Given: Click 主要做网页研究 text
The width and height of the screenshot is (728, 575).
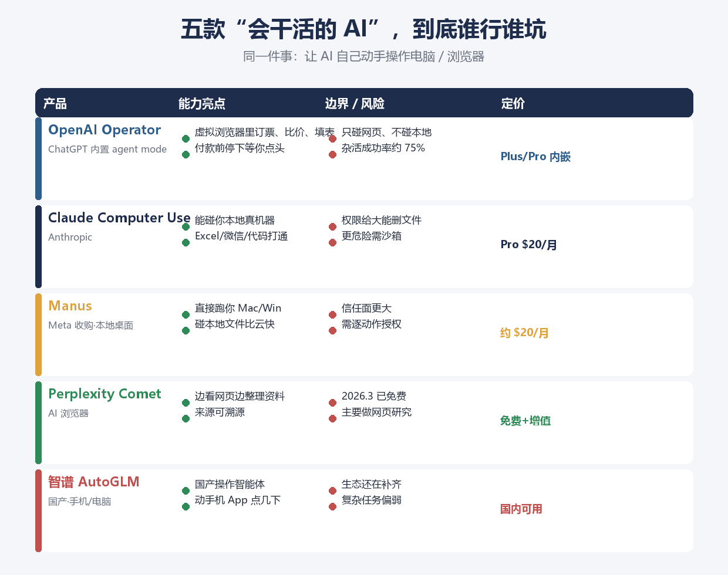Looking at the screenshot, I should pyautogui.click(x=376, y=412).
